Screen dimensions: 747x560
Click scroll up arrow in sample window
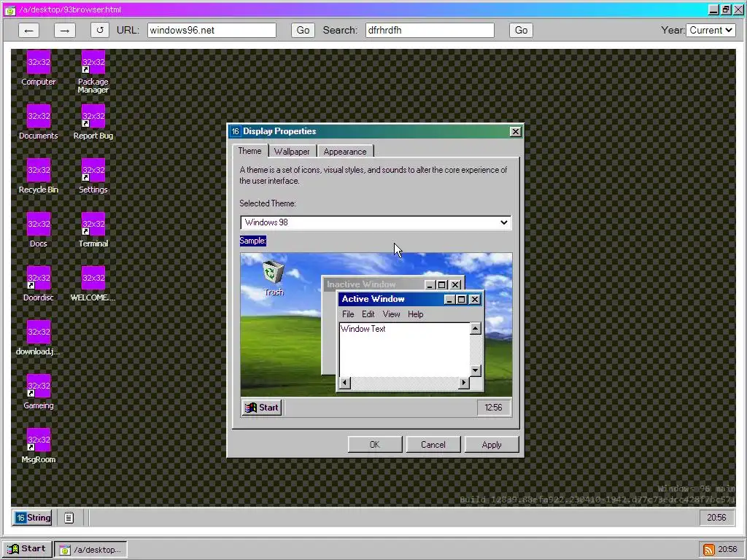475,328
